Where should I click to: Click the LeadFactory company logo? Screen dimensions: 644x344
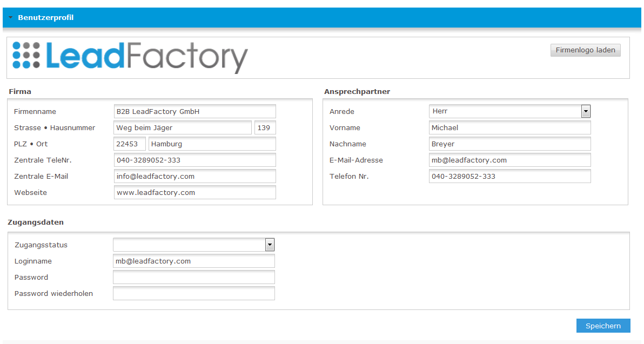(130, 57)
